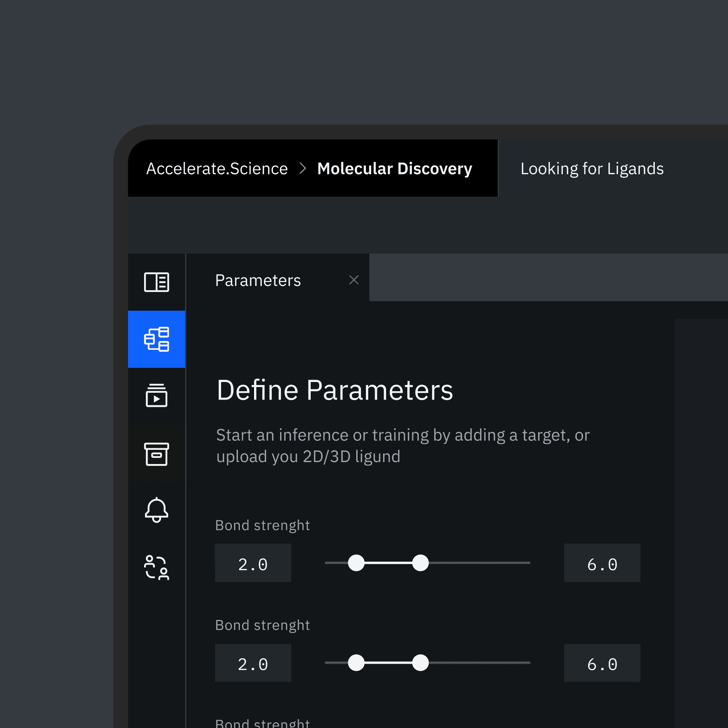
Task: Click the 'Start an inference or training' description
Action: (x=403, y=446)
